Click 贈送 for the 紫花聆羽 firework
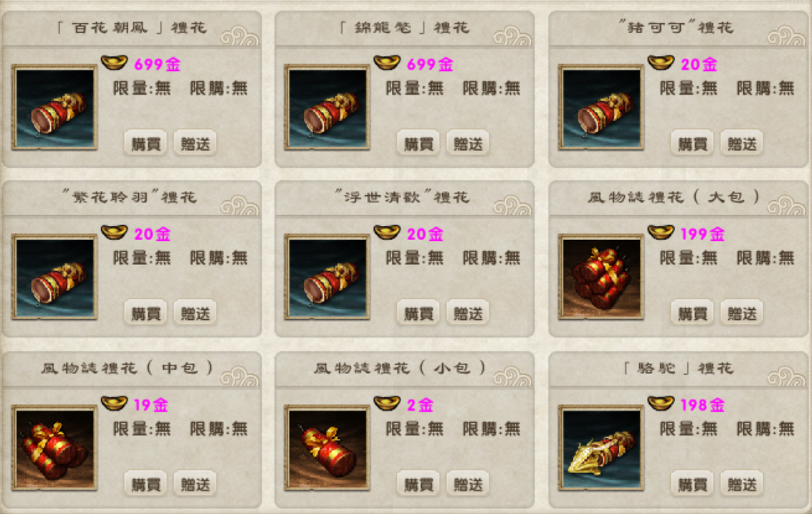This screenshot has height=514, width=812. (x=196, y=313)
